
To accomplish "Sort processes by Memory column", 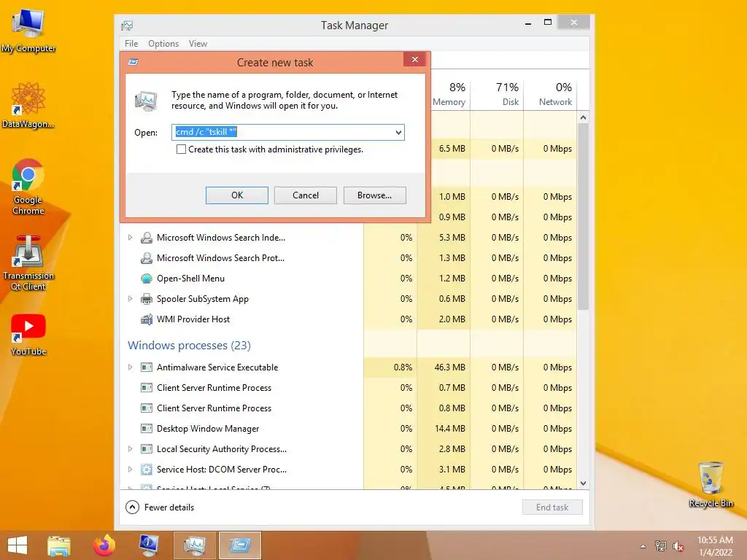I will [x=449, y=94].
